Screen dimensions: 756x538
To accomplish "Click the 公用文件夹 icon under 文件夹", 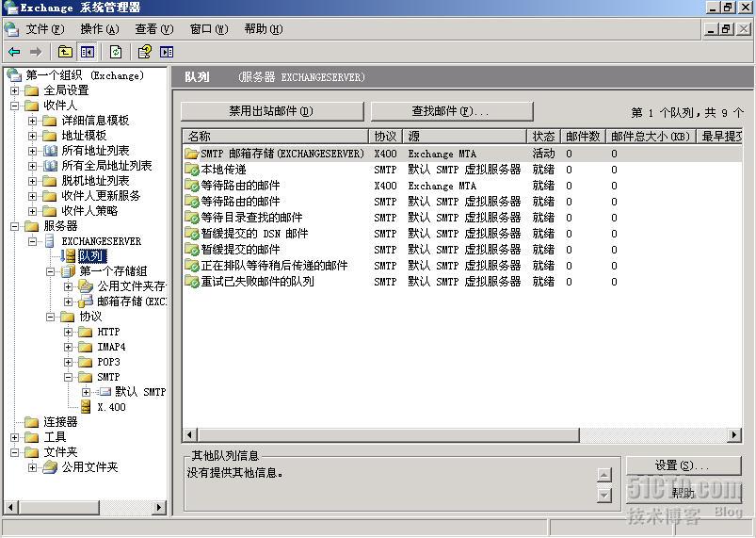I will click(x=50, y=467).
